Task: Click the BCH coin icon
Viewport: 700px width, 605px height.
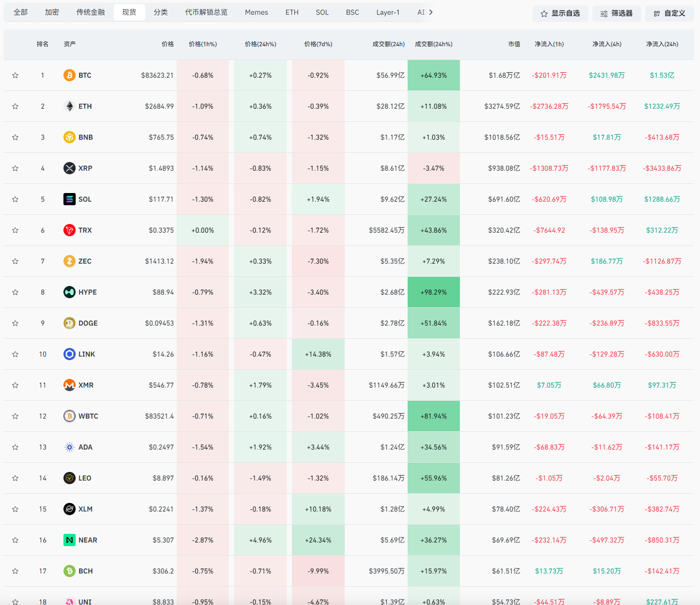Action: tap(70, 571)
